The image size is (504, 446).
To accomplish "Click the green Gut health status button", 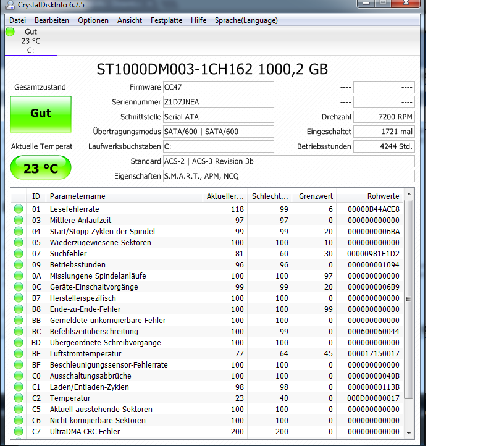I will coord(41,114).
